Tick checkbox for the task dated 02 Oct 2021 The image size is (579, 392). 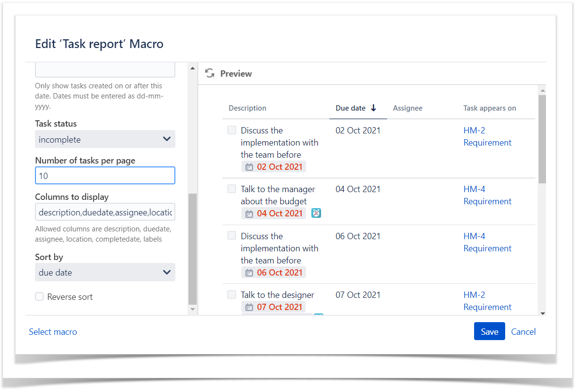232,130
